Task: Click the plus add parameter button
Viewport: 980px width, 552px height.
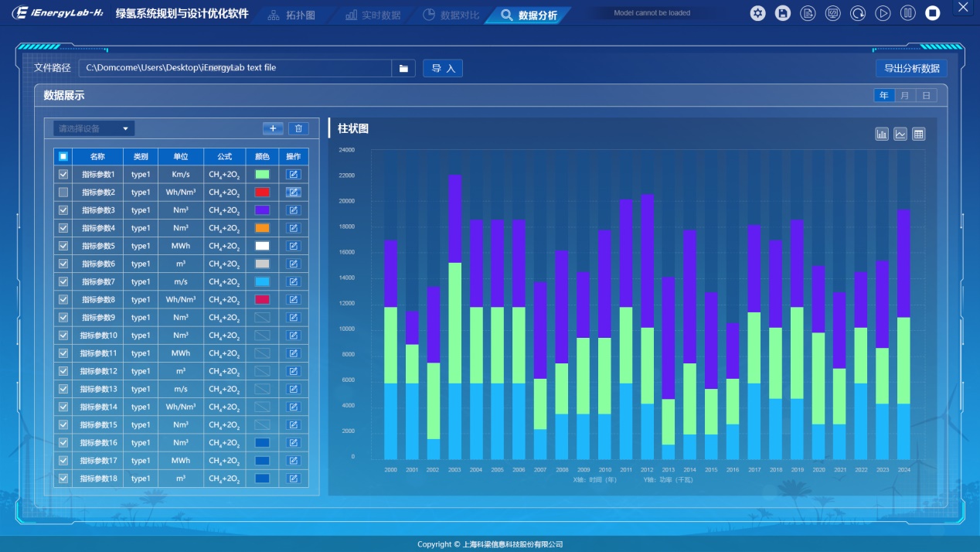Action: coord(273,128)
